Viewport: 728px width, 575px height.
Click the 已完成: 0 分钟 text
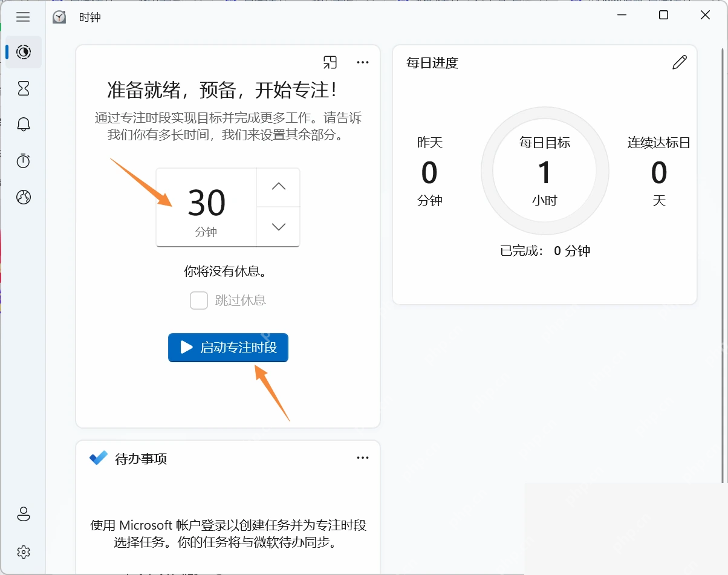pyautogui.click(x=545, y=251)
